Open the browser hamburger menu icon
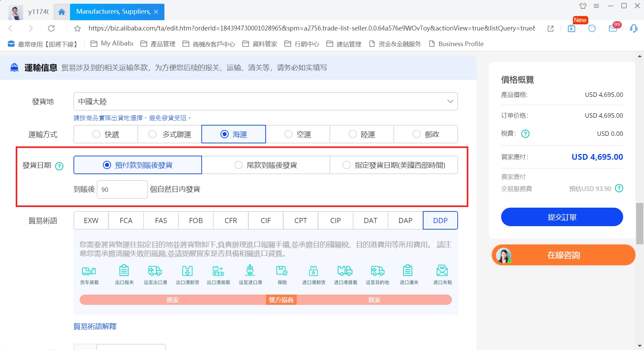 coord(596,6)
